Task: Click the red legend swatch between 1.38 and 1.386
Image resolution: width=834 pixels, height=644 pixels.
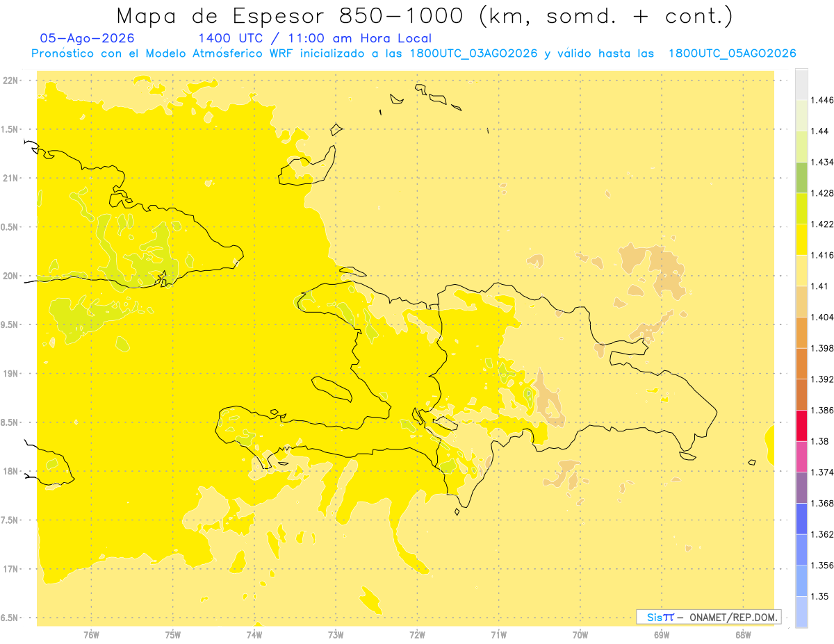Action: [x=801, y=425]
